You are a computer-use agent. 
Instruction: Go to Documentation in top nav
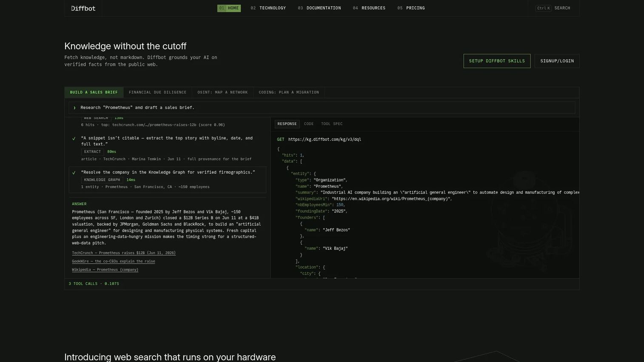pyautogui.click(x=319, y=8)
